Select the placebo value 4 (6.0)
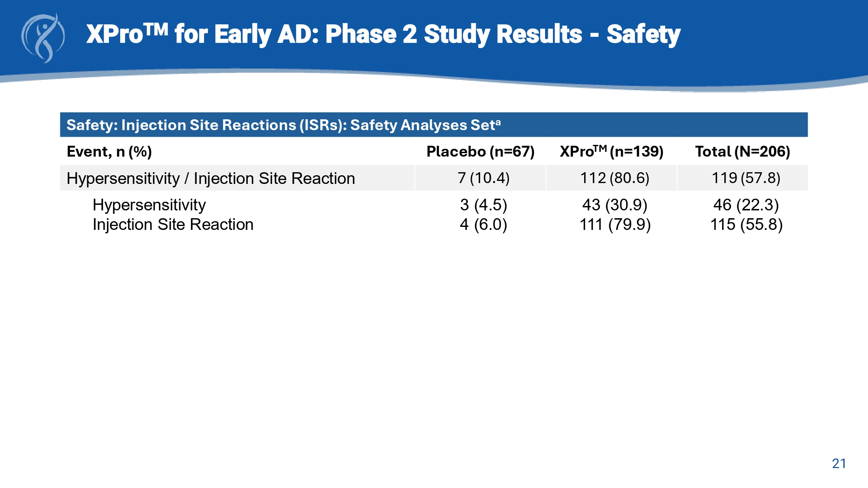The image size is (868, 488). [483, 225]
